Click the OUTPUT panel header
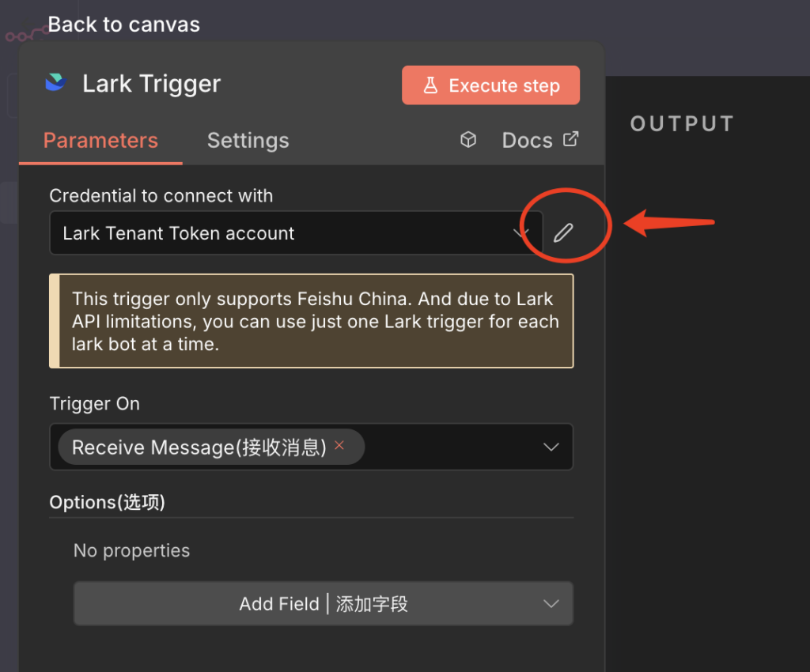This screenshot has width=810, height=672. click(682, 123)
